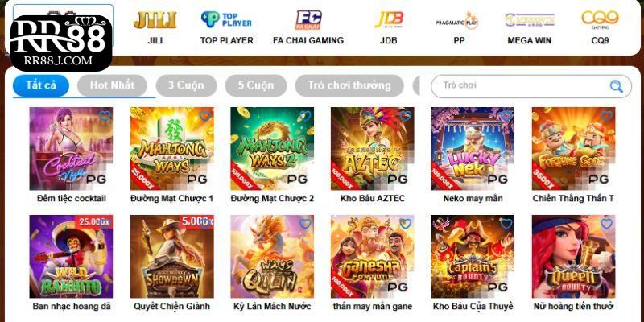The width and height of the screenshot is (644, 322).
Task: Select the 5 Cuộn filter tab
Action: (256, 85)
